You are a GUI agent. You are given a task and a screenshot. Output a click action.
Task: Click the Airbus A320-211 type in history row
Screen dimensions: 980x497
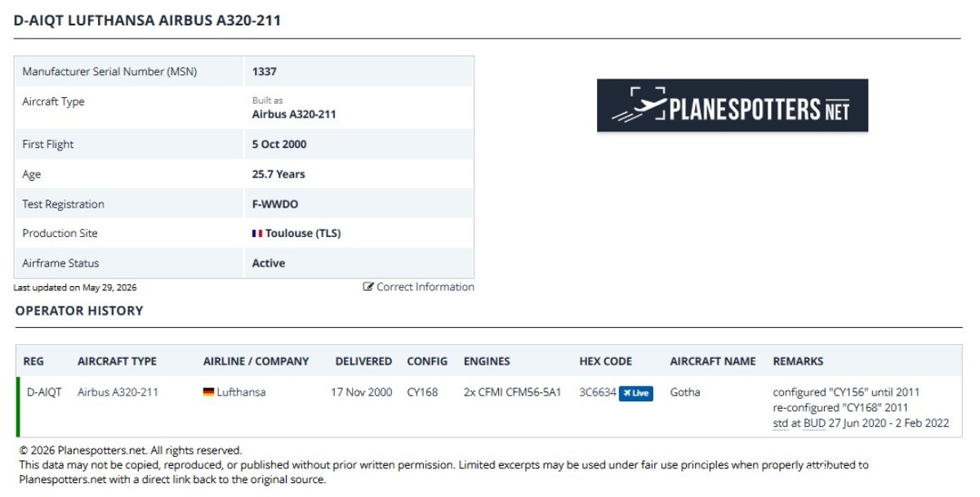pyautogui.click(x=118, y=392)
